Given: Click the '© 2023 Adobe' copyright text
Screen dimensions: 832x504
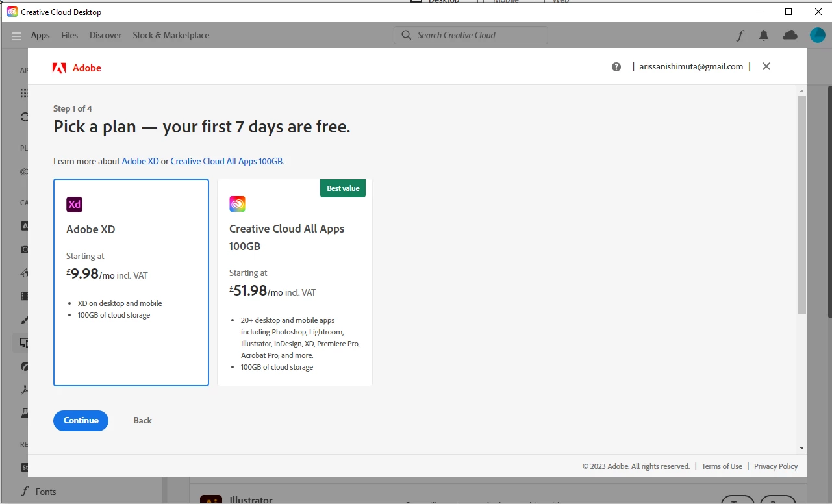Looking at the screenshot, I should (636, 466).
